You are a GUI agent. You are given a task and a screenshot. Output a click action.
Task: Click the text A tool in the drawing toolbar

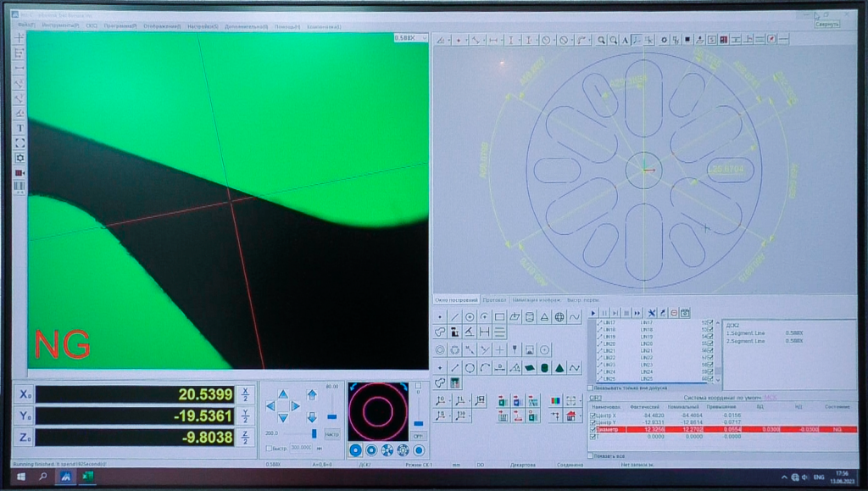point(625,40)
